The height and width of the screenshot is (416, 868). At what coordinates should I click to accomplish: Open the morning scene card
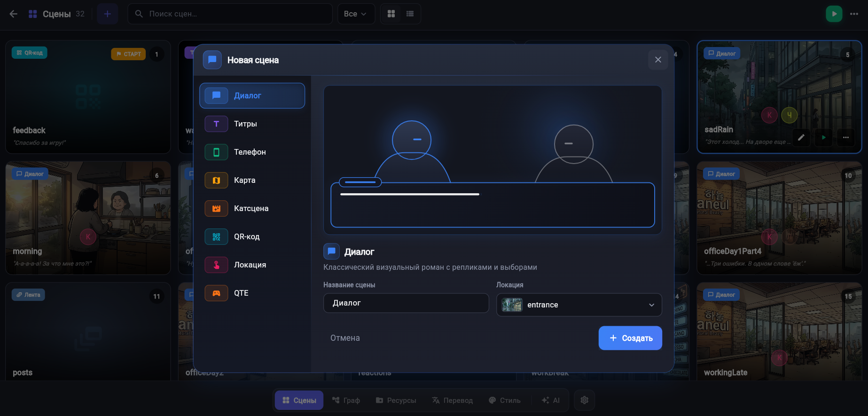point(88,218)
